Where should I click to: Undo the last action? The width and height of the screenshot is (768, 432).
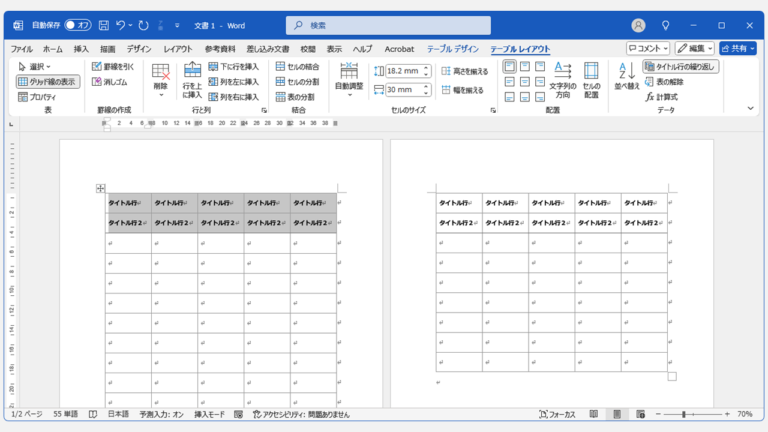[120, 25]
